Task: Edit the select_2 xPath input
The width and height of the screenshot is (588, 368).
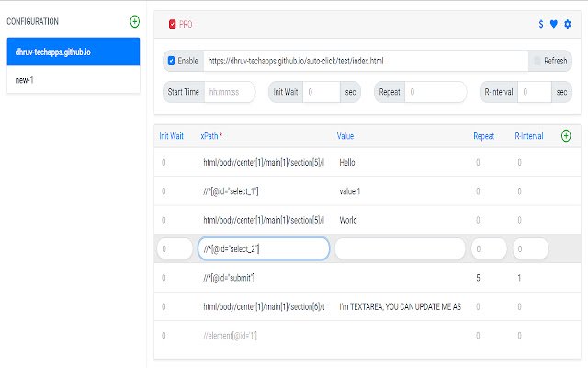Action: (x=264, y=248)
